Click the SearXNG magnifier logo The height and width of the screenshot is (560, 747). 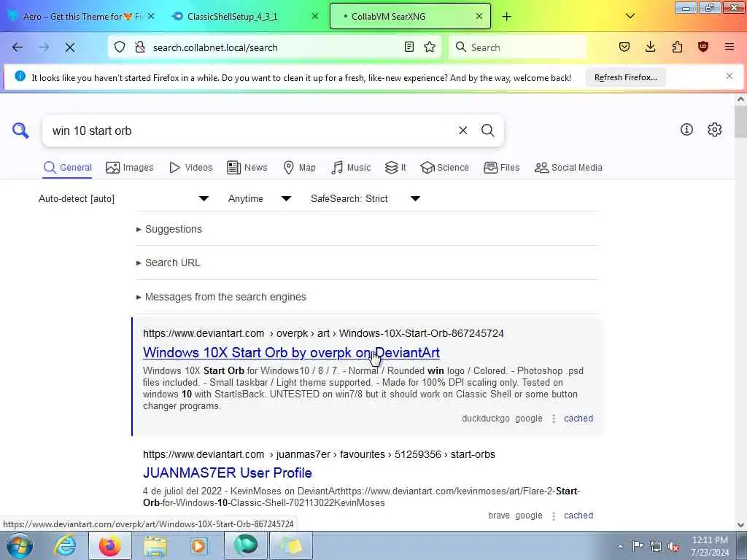20,130
